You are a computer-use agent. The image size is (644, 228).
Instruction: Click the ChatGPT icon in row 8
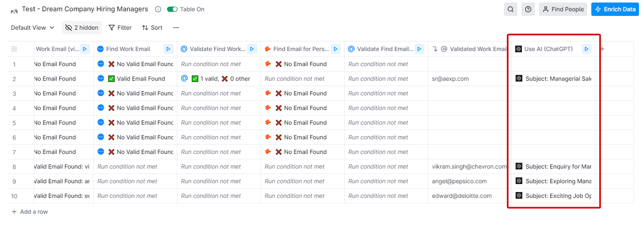pos(519,166)
